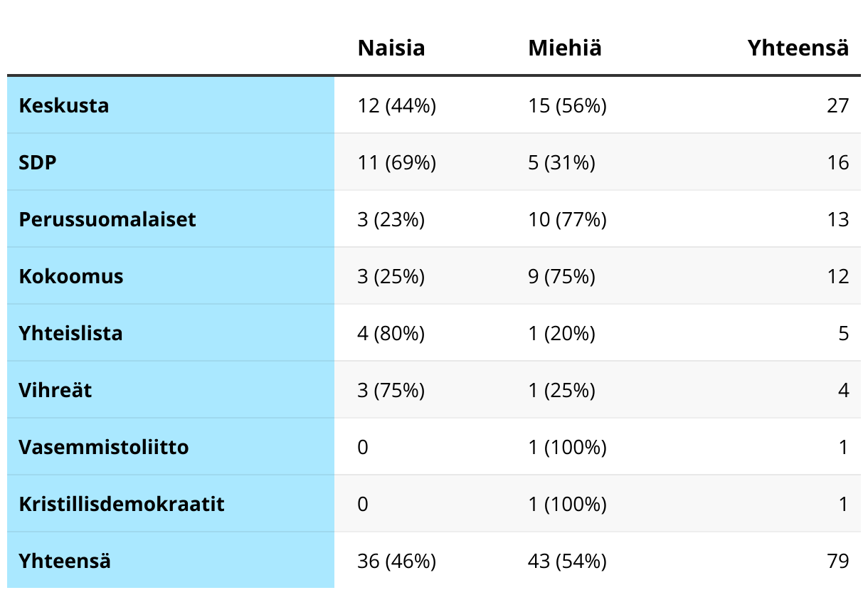This screenshot has height=595, width=868.
Task: Click Vihreät men cell 1 (25%)
Action: (x=561, y=390)
